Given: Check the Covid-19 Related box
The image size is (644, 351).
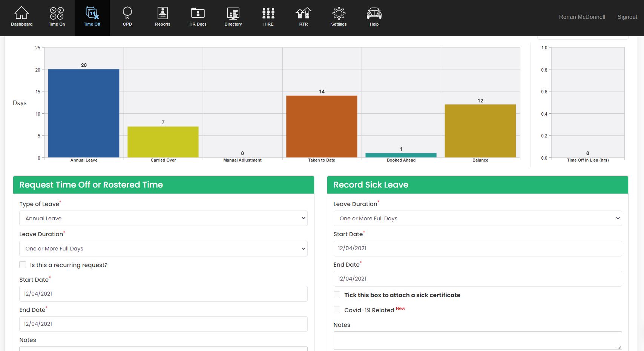Looking at the screenshot, I should click(x=337, y=310).
